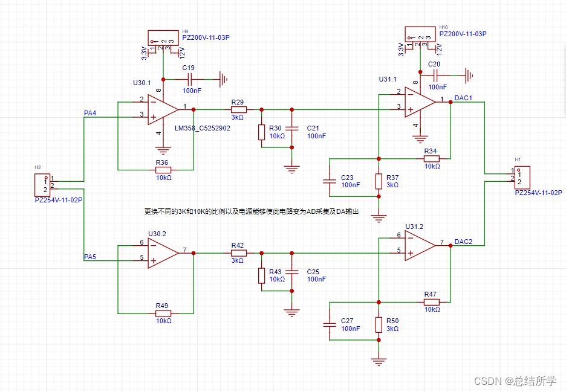
Task: Select the U30.1 op-amp symbol
Action: tap(161, 109)
